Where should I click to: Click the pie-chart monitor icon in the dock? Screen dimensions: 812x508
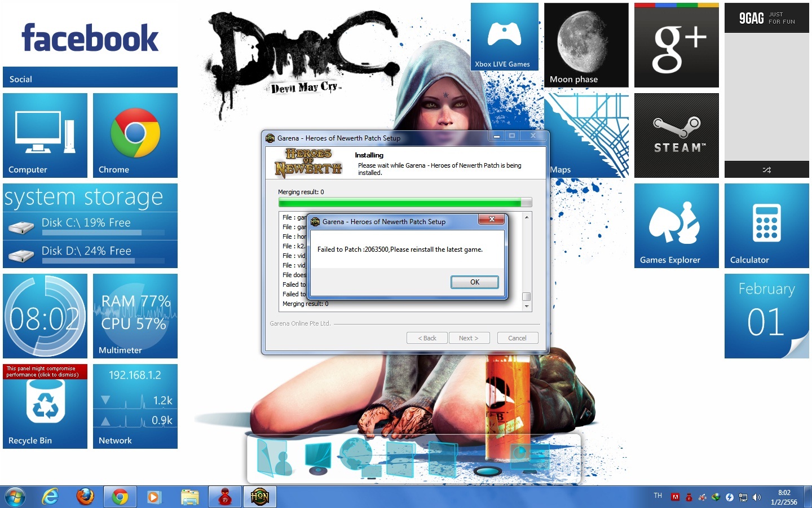coord(530,458)
